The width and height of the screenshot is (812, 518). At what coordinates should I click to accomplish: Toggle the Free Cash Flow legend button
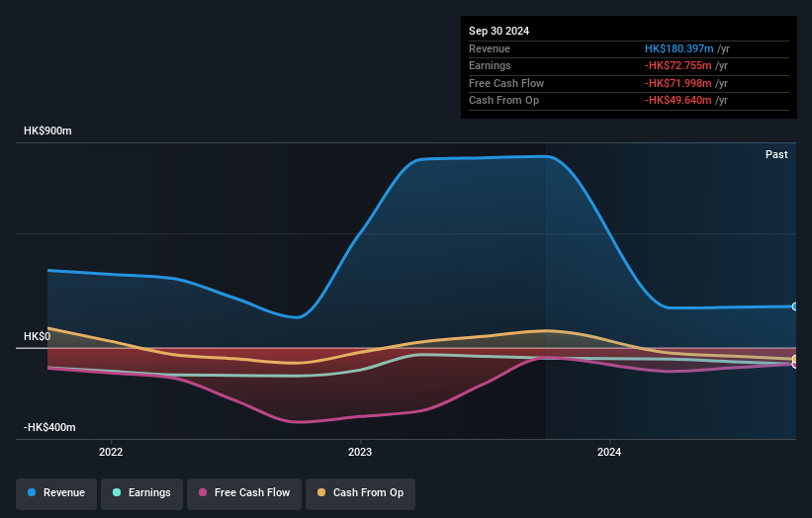[244, 493]
